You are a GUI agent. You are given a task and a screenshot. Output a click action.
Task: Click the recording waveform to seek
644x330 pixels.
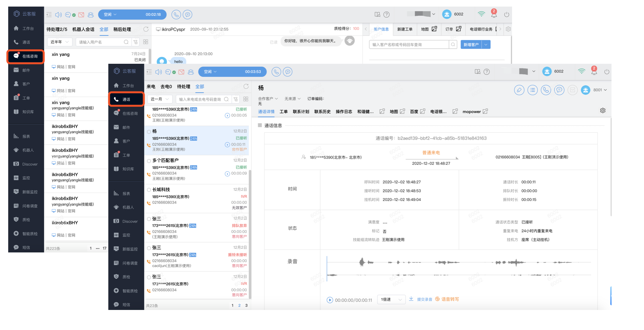(459, 268)
